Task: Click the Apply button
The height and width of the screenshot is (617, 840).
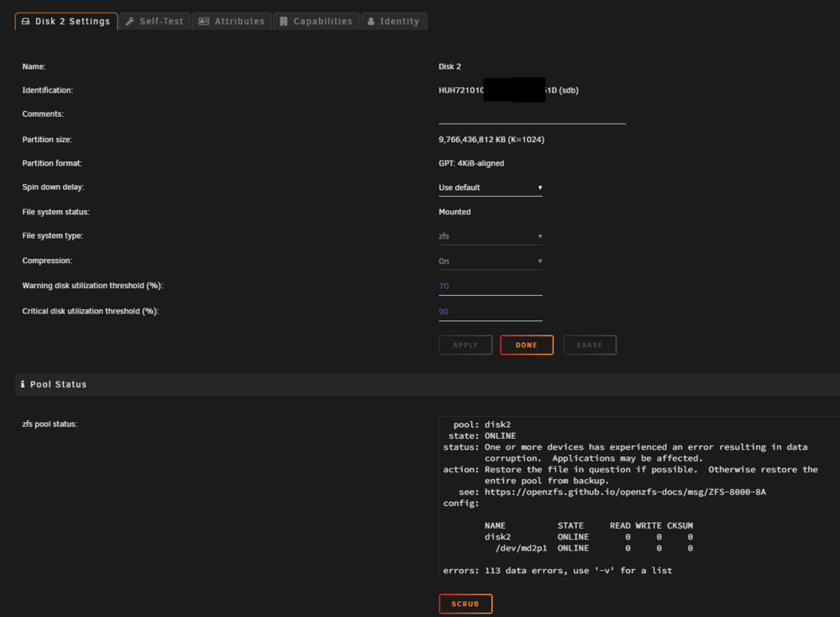Action: (x=465, y=345)
